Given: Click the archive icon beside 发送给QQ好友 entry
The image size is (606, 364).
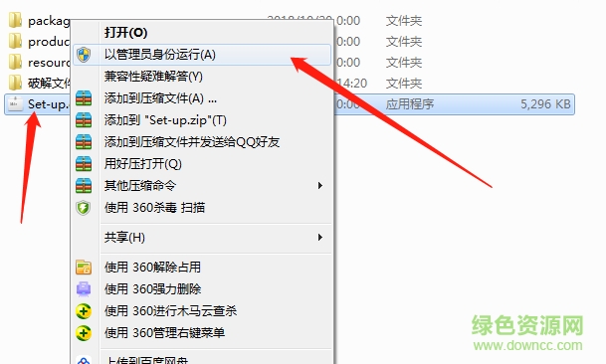Looking at the screenshot, I should [84, 142].
